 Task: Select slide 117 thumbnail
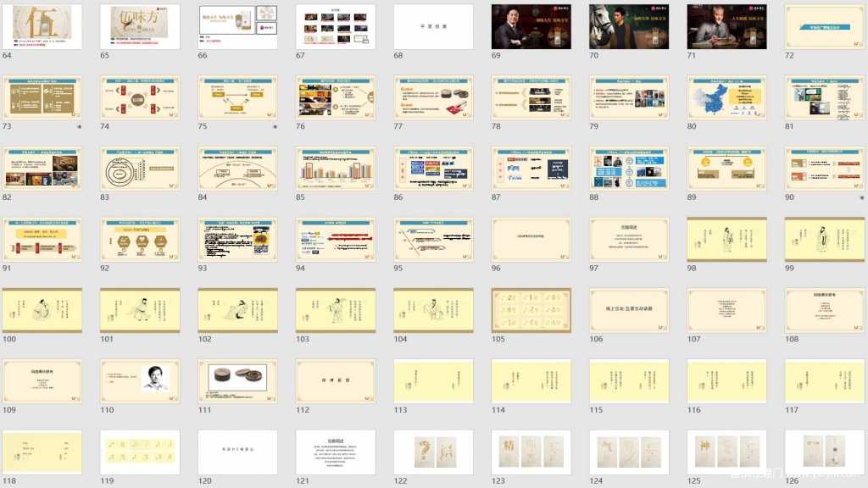825,381
